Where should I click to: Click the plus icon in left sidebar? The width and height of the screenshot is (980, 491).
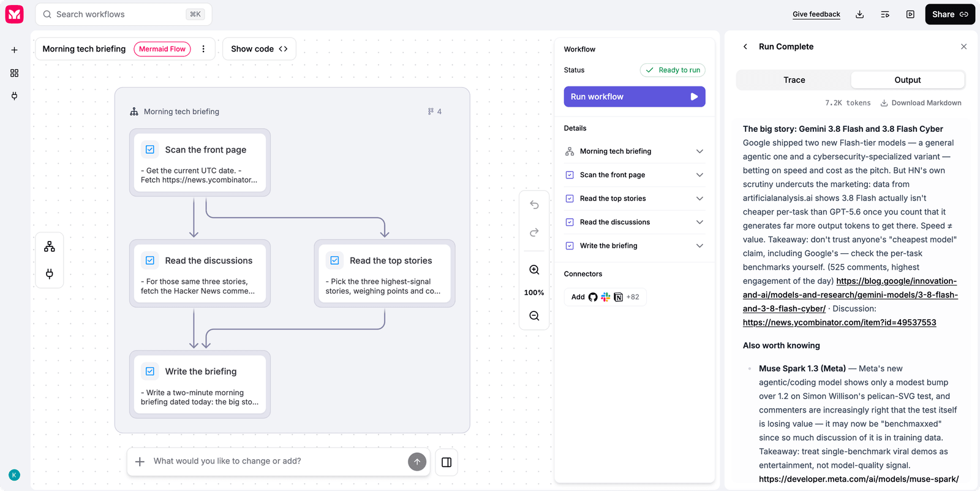(x=14, y=50)
